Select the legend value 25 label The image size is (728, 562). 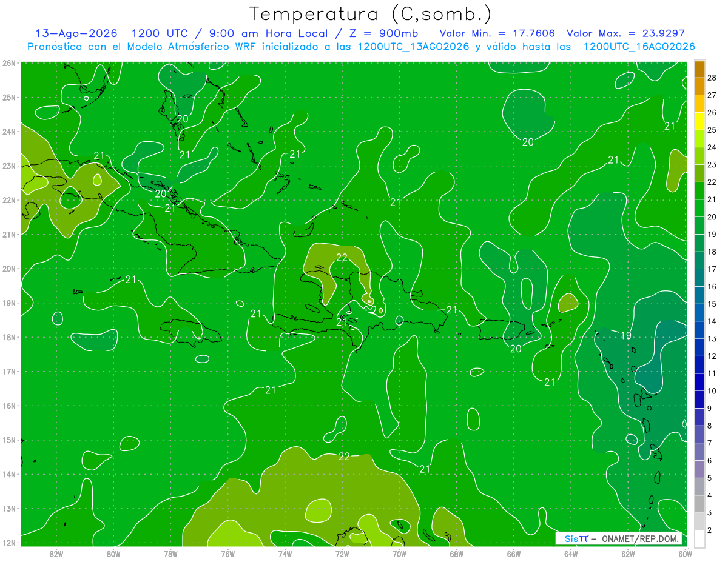(713, 130)
